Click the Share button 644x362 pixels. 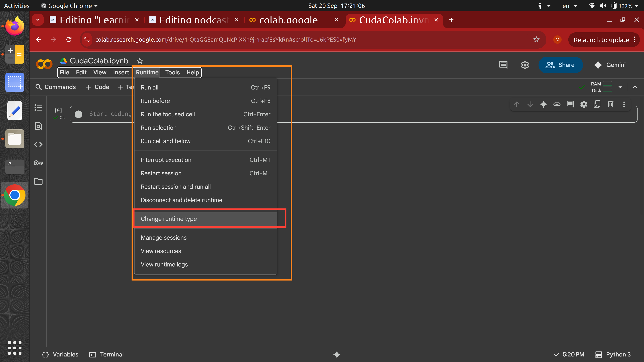pyautogui.click(x=561, y=65)
